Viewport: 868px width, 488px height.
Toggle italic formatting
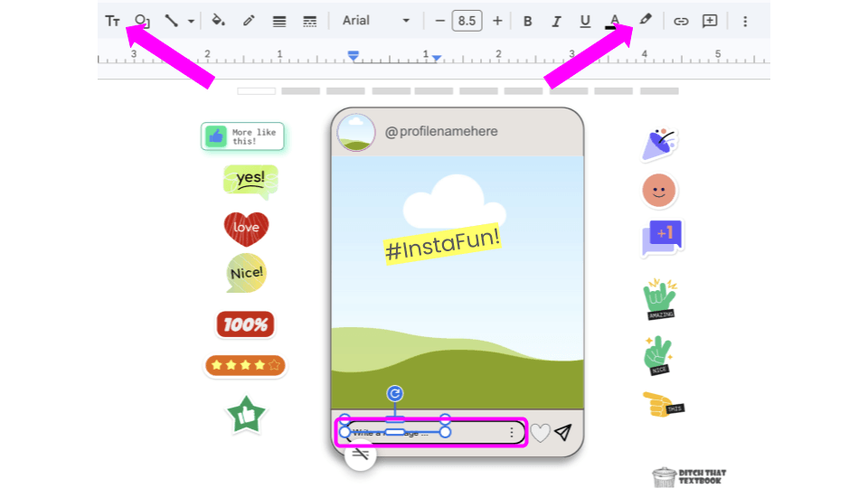pyautogui.click(x=556, y=21)
